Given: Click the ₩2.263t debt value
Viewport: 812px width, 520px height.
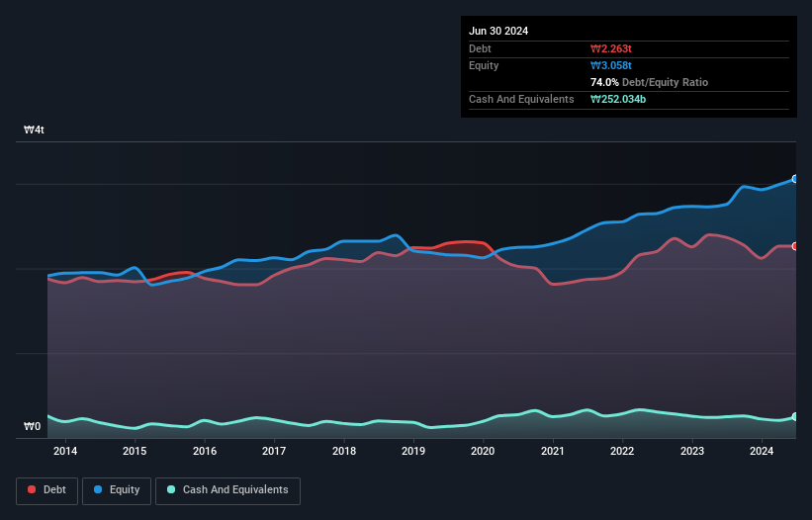Looking at the screenshot, I should [611, 48].
